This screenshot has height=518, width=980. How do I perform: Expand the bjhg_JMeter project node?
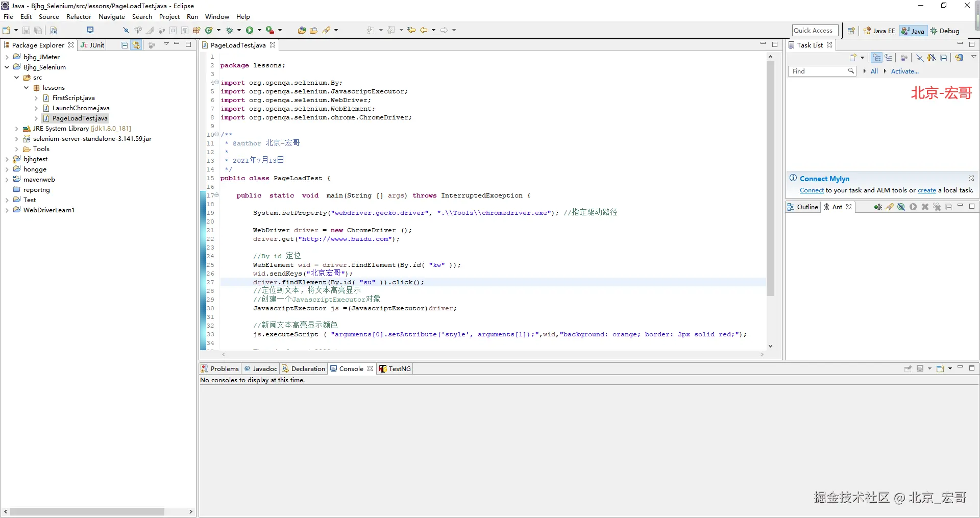point(7,57)
